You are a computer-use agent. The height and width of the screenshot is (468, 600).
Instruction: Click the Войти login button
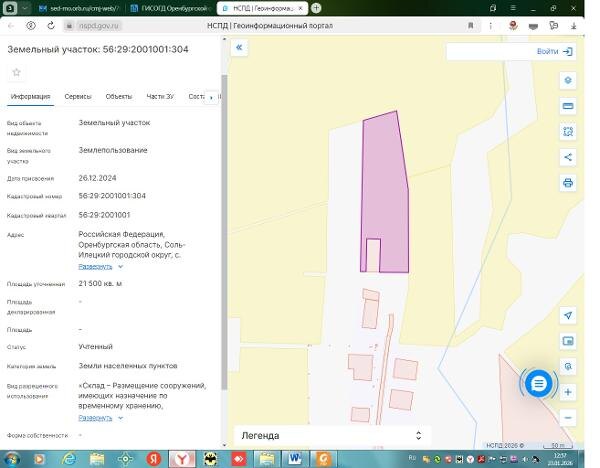click(x=554, y=51)
